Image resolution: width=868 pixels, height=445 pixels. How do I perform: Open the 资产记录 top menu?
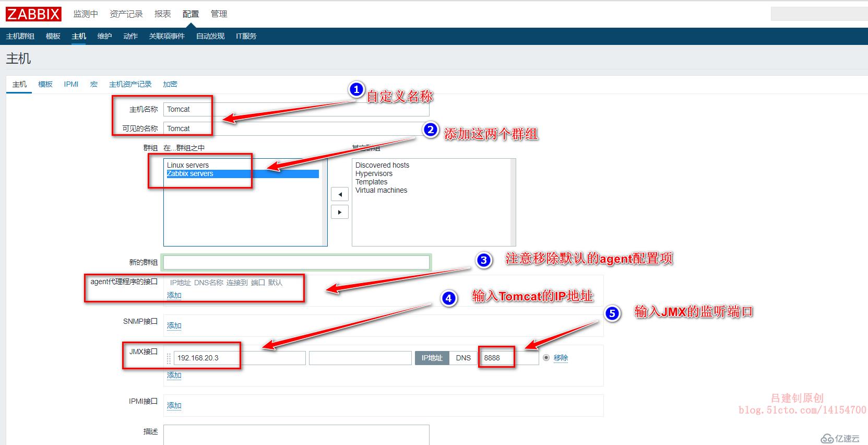click(126, 14)
